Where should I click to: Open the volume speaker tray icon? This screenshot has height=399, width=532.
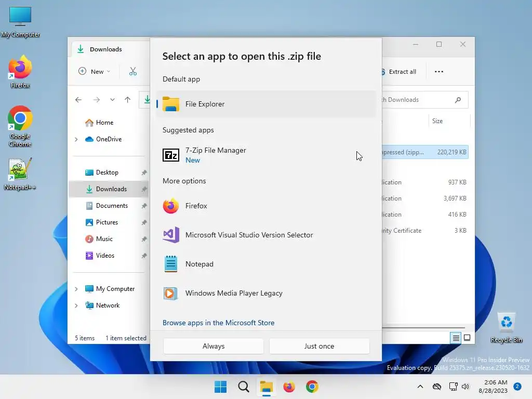point(465,387)
